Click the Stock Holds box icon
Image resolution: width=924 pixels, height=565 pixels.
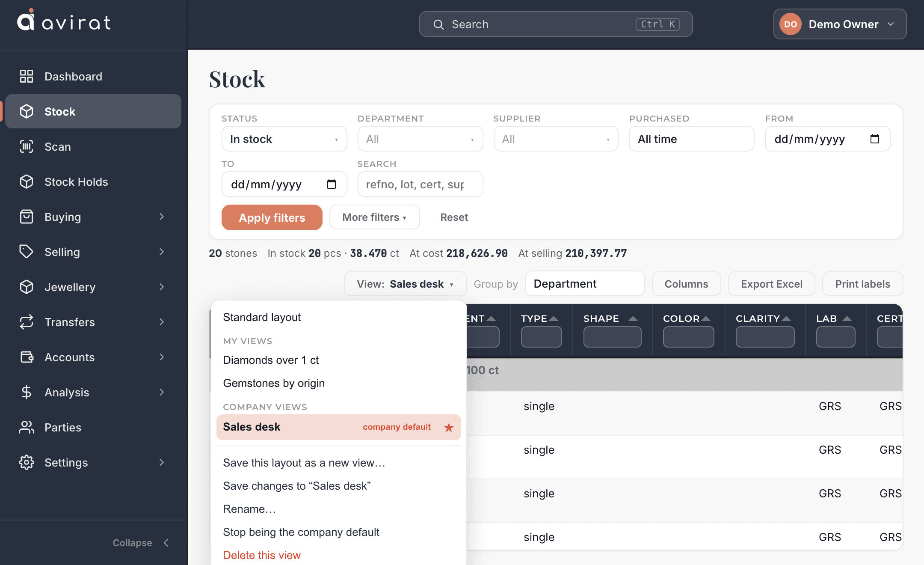point(27,181)
